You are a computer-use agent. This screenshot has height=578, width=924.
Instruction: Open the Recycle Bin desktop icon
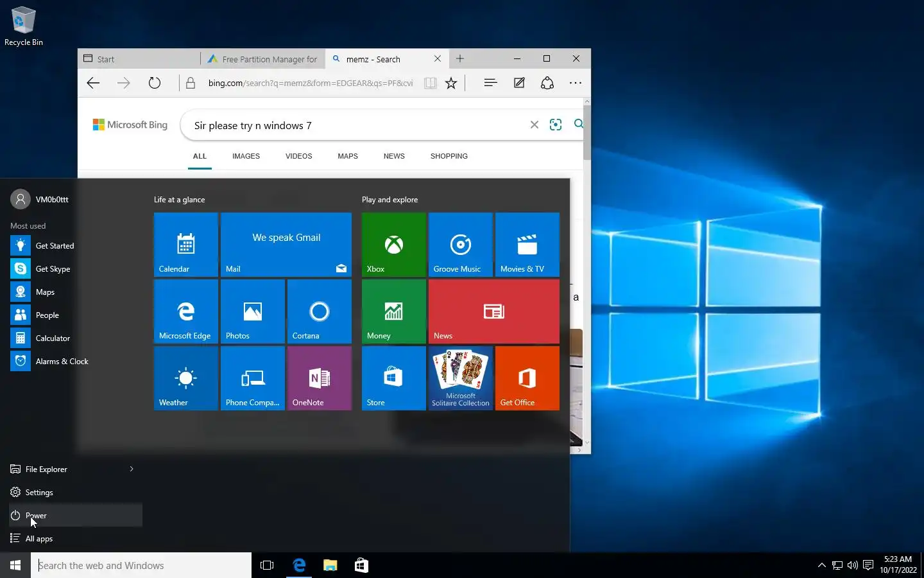pyautogui.click(x=24, y=26)
